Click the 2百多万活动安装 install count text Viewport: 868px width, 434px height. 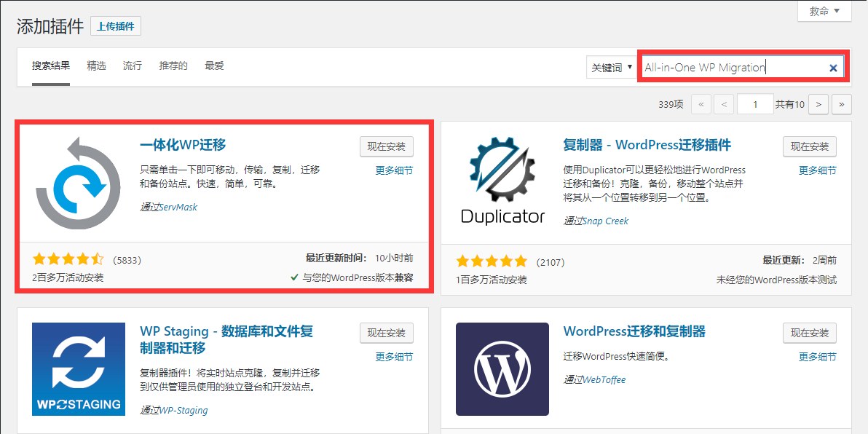68,277
